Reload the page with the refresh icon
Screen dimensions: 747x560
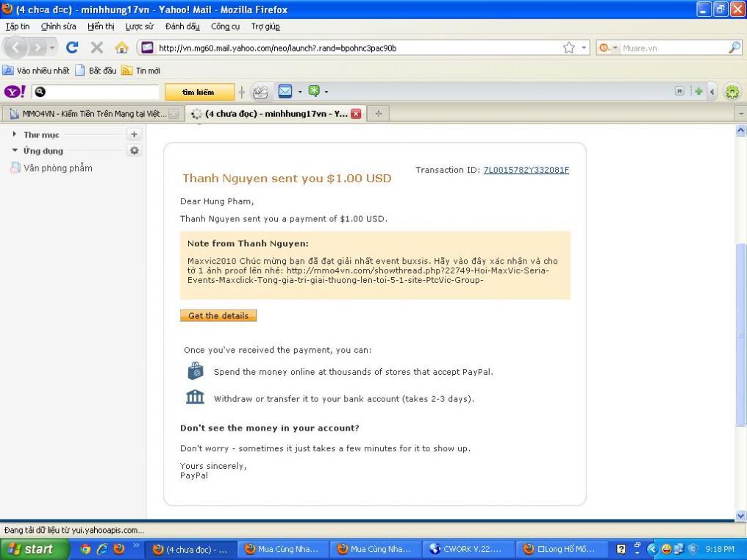click(x=72, y=47)
